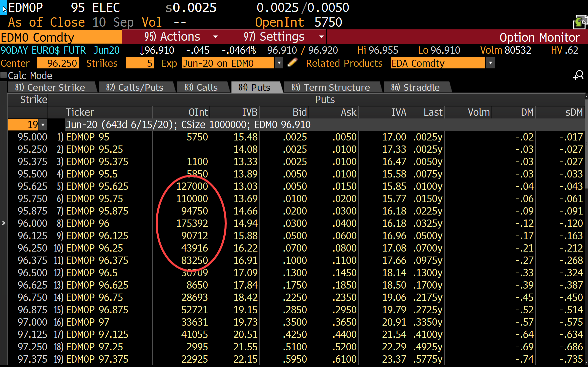Click the Ticker column header
588x367 pixels.
[80, 112]
